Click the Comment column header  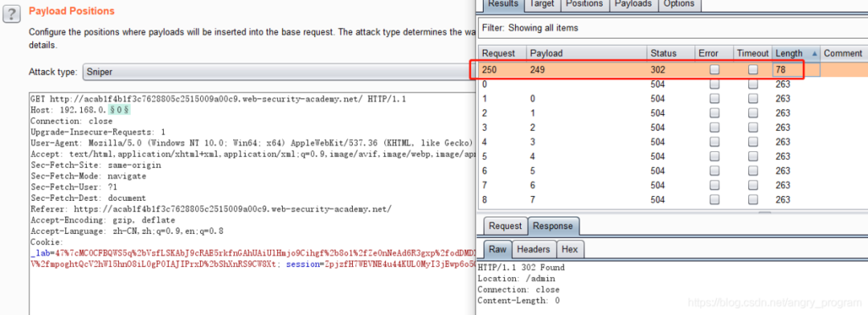coord(843,54)
